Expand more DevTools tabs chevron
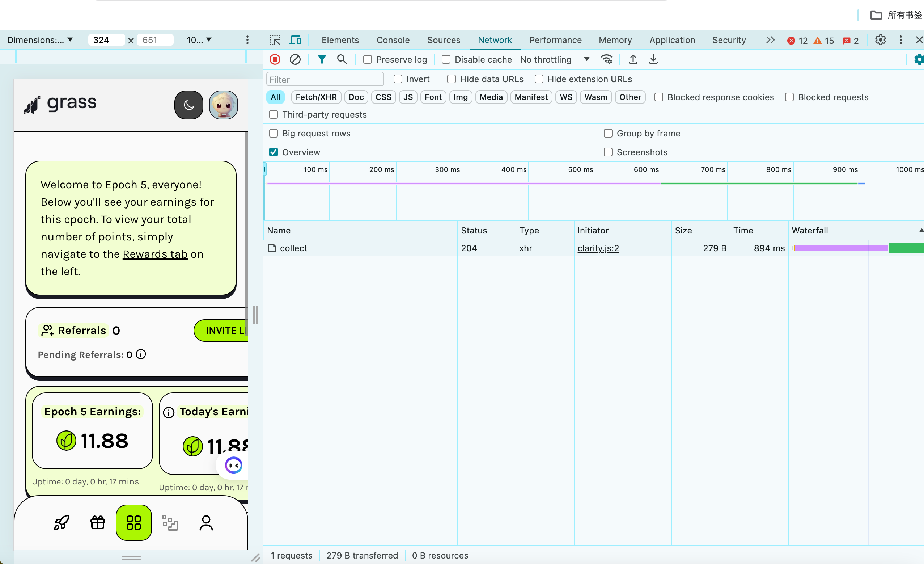Viewport: 924px width, 564px height. (770, 40)
